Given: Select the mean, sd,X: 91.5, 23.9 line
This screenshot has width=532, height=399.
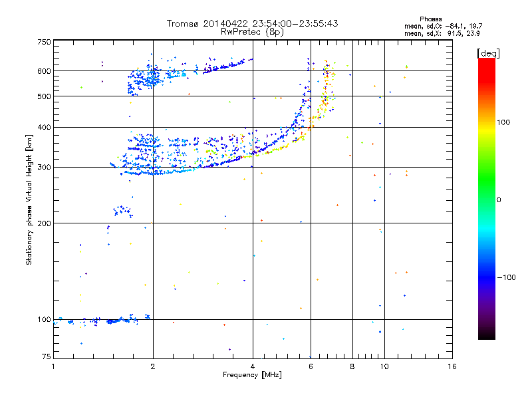Looking at the screenshot, I should 442,33.
